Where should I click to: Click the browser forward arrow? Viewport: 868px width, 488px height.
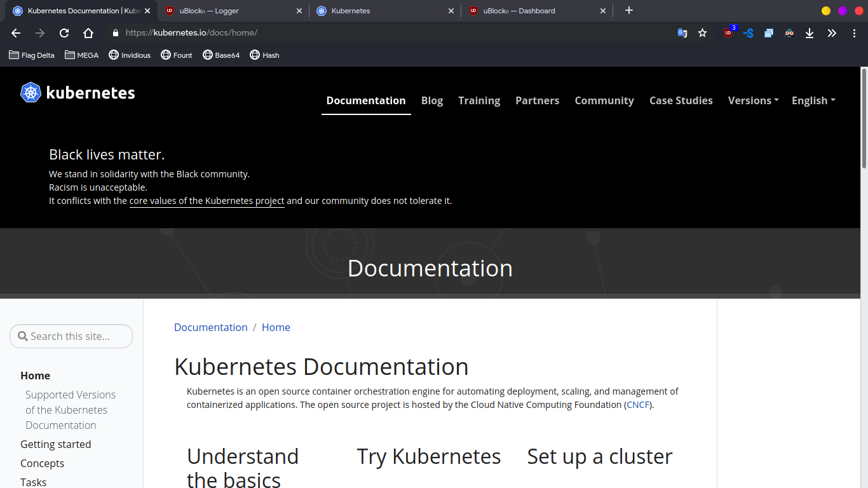pos(40,33)
